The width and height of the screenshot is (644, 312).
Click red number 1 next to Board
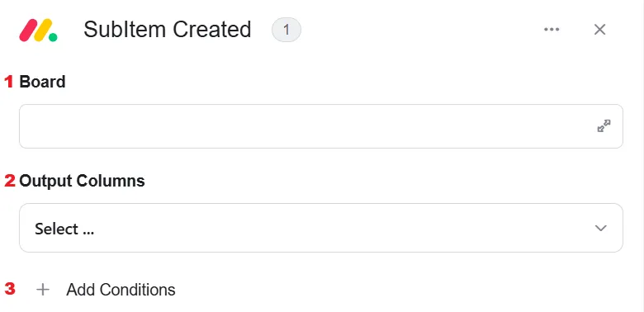pos(8,82)
